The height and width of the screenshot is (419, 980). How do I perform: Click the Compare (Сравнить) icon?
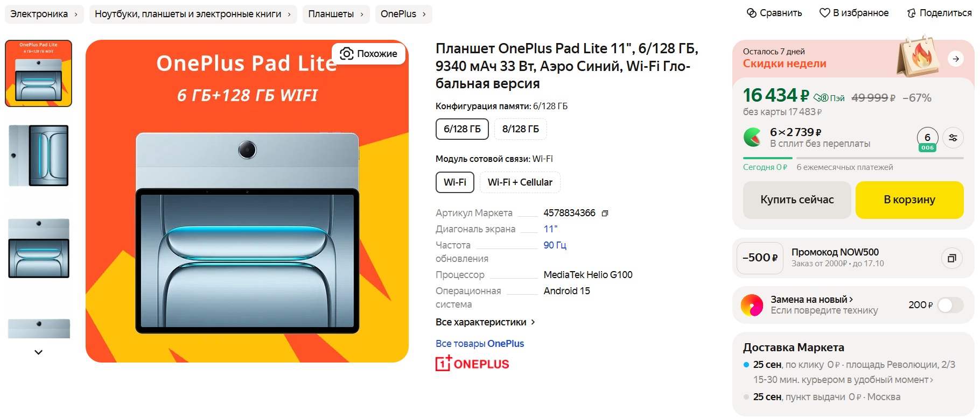(x=752, y=13)
